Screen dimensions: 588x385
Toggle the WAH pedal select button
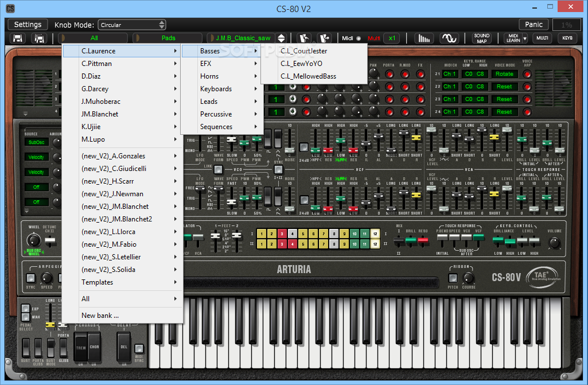[x=25, y=317]
